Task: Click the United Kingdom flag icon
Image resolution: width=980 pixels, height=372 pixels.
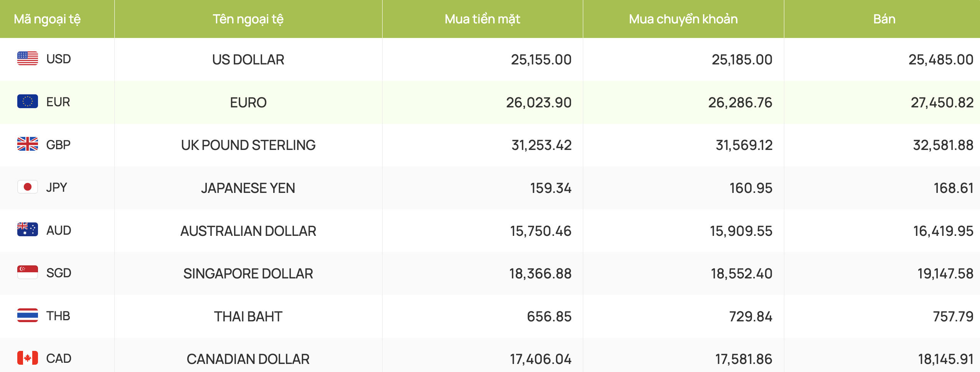Action: [28, 144]
